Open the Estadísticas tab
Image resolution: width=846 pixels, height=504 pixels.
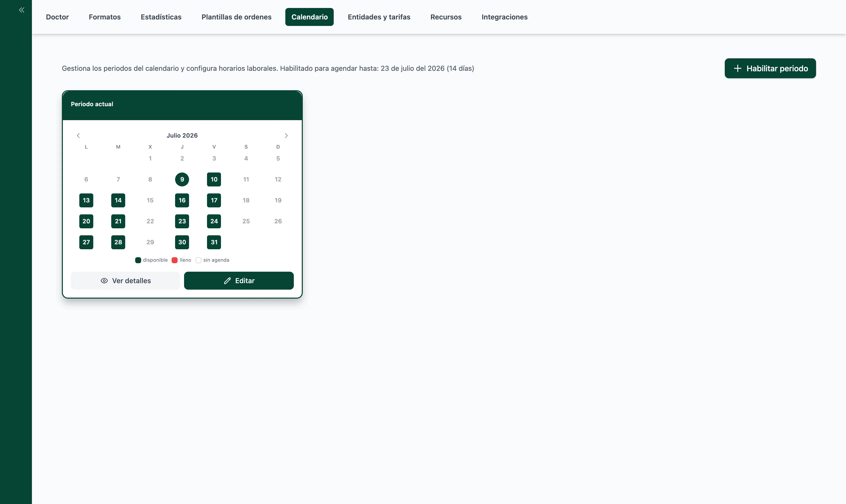(161, 17)
